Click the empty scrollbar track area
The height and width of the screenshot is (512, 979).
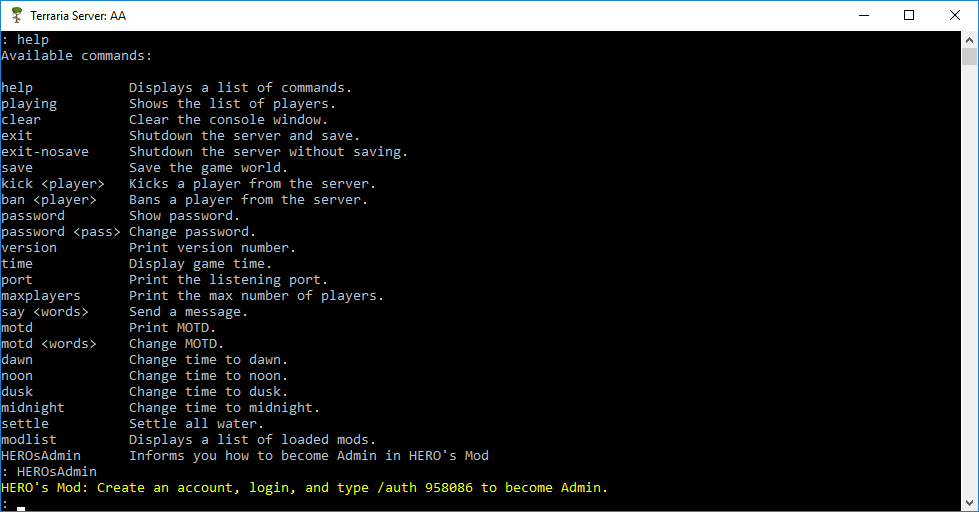[x=969, y=281]
